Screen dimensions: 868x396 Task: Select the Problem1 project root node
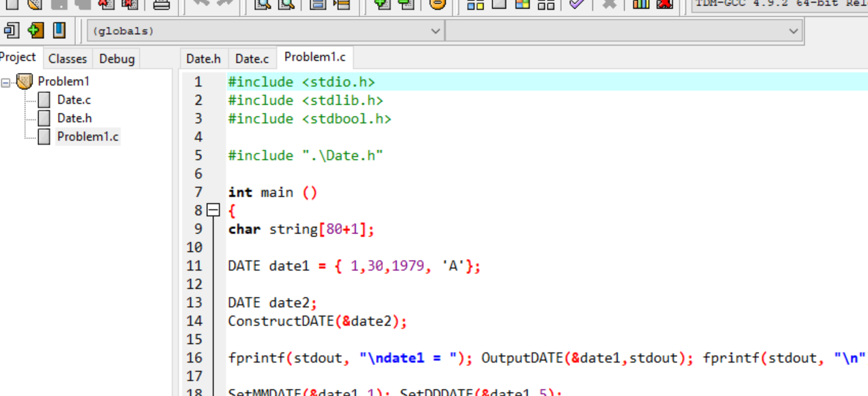click(x=63, y=81)
